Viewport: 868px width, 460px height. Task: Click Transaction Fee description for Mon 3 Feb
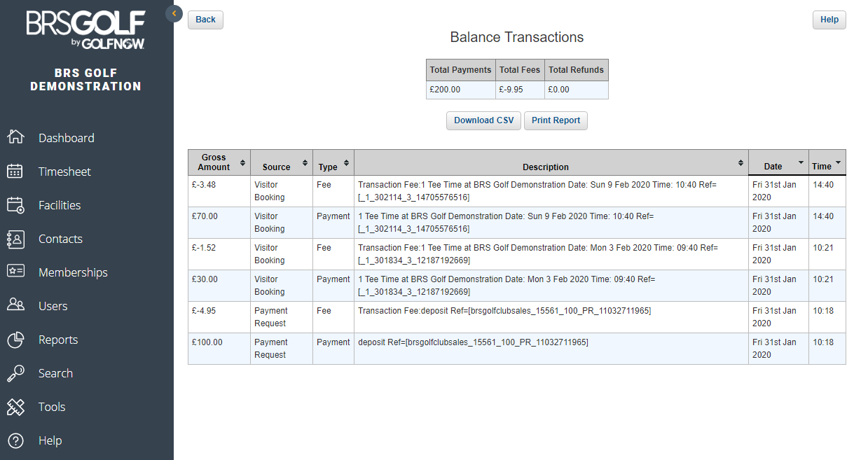point(538,254)
